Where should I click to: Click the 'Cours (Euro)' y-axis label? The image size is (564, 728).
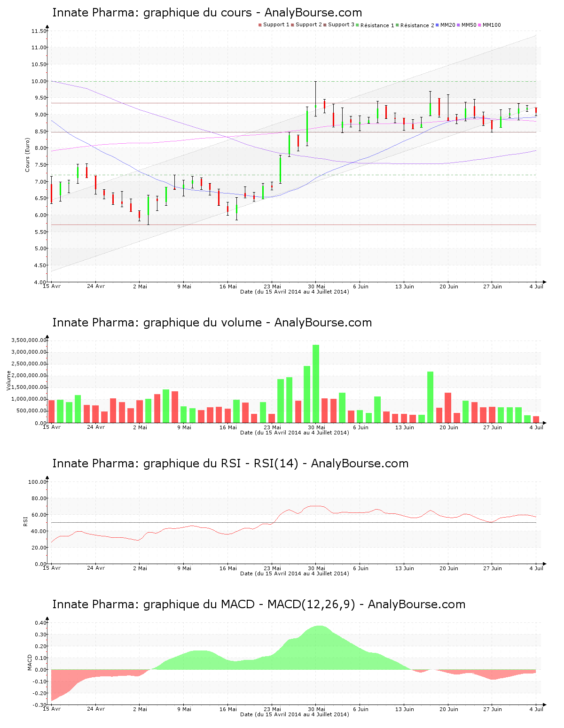pyautogui.click(x=27, y=155)
